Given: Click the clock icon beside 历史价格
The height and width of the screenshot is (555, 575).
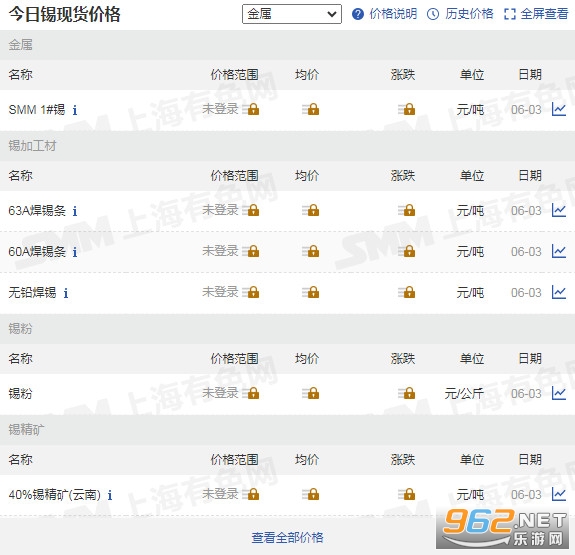Looking at the screenshot, I should coord(433,14).
